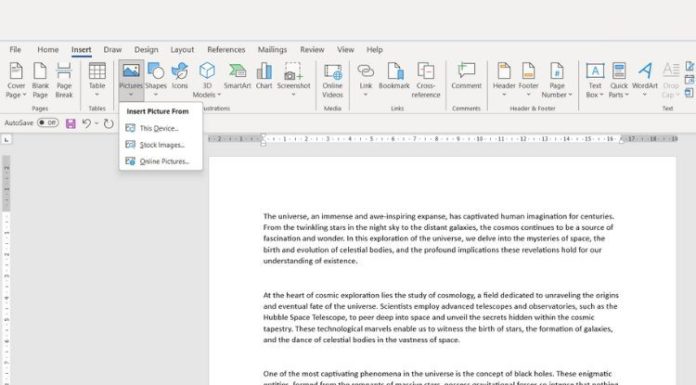696x385 pixels.
Task: Open the Header options
Action: (x=504, y=80)
